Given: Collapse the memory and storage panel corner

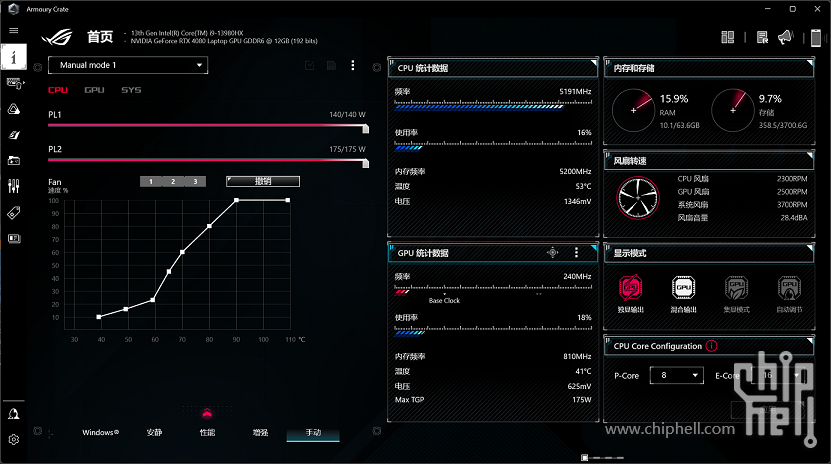Looking at the screenshot, I should tap(810, 63).
